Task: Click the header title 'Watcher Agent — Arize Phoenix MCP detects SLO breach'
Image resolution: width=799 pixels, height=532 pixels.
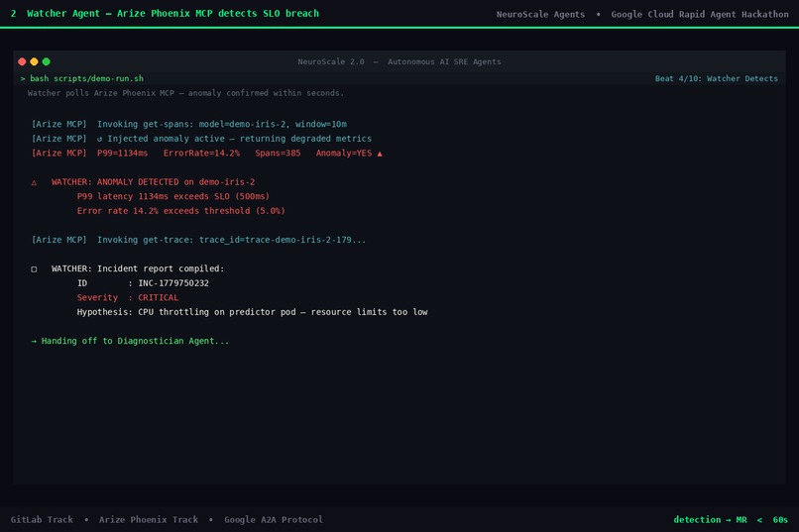Action: pos(172,14)
